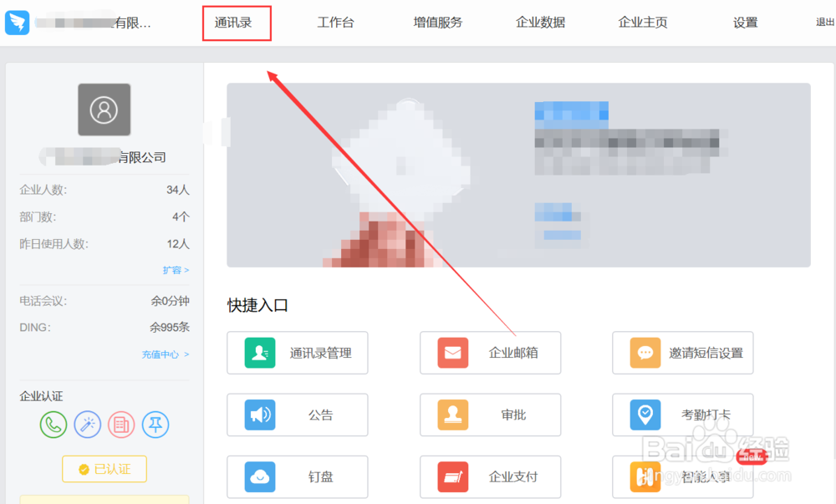Select the blue pushpin certification icon
The image size is (836, 504).
tap(155, 425)
